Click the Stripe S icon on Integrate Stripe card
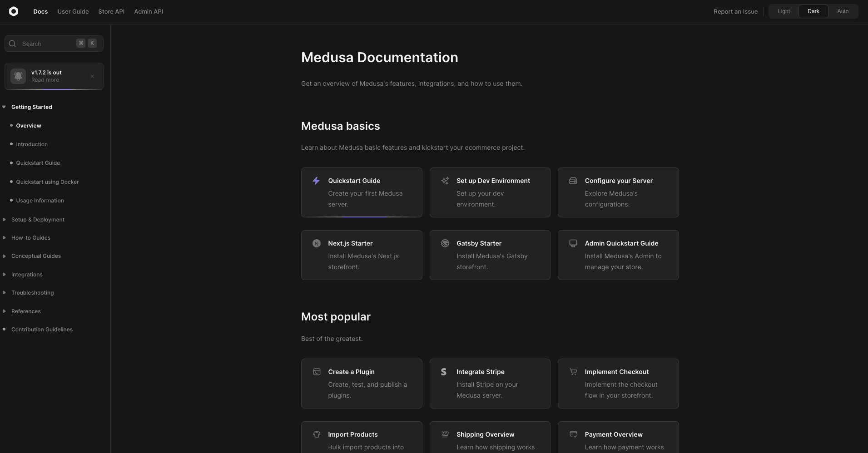This screenshot has width=868, height=453. 444,372
